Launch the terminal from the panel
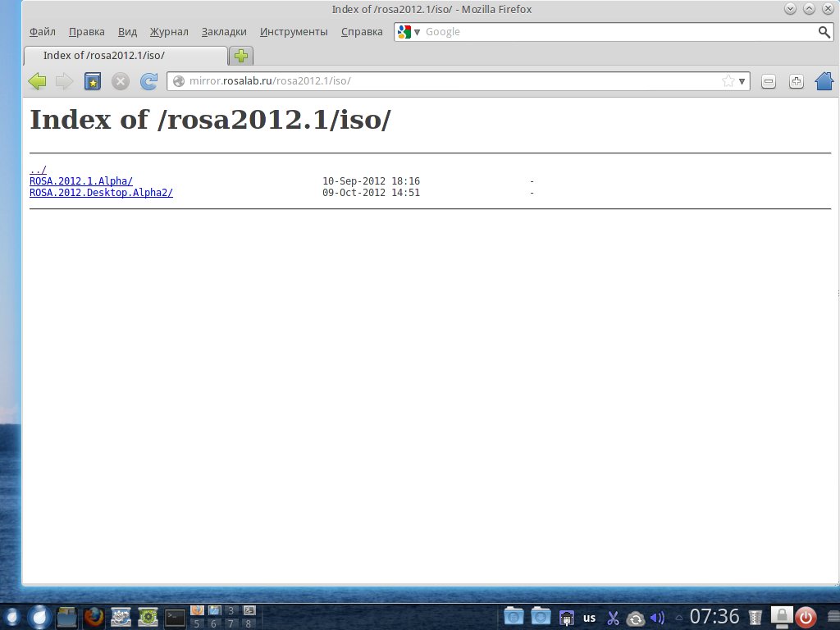The image size is (840, 630). [x=175, y=618]
